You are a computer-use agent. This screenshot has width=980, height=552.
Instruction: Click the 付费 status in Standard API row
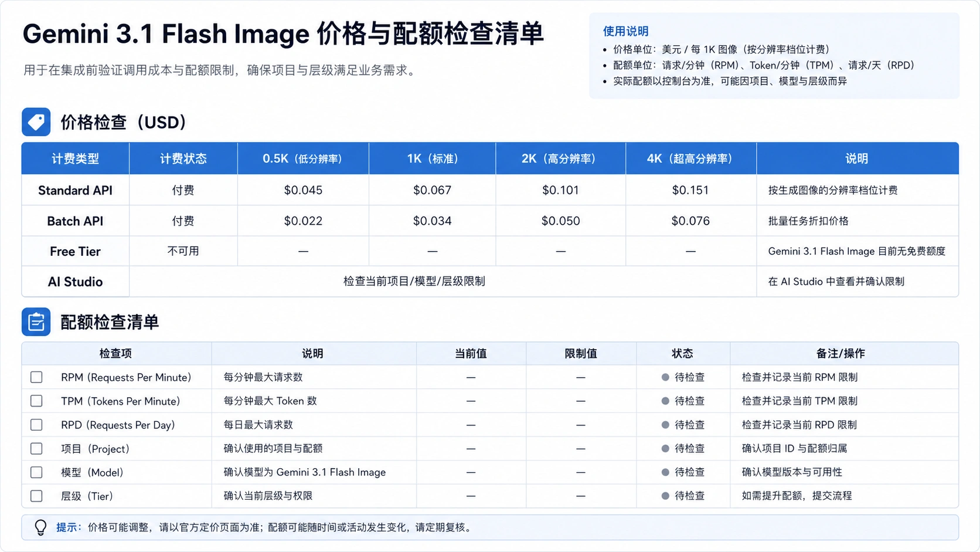click(x=183, y=190)
